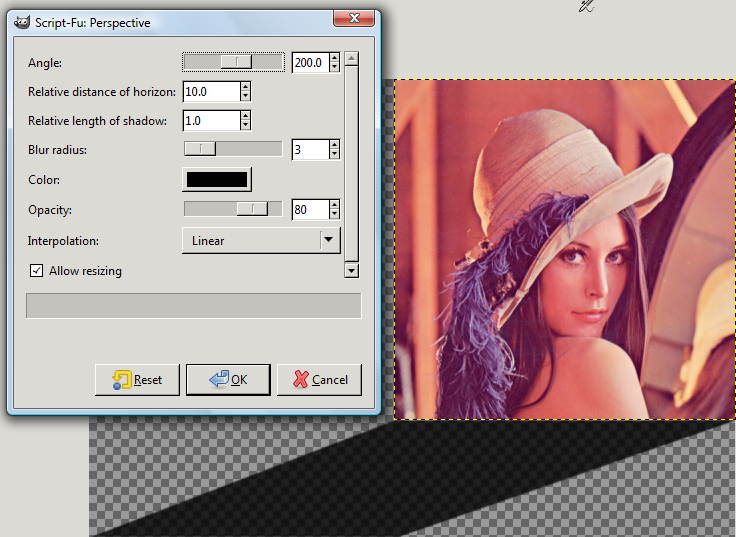
Task: Click the dialog scrollbar up arrow
Action: [352, 59]
